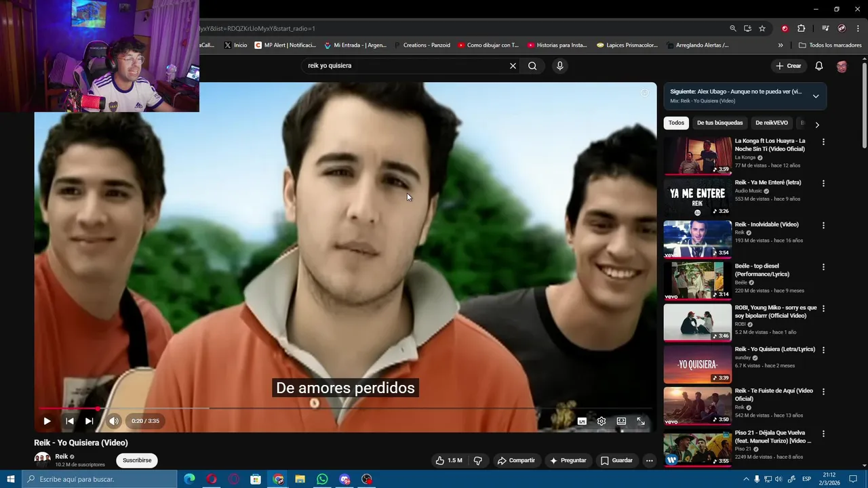This screenshot has width=868, height=488.
Task: Bookmark this page with the star
Action: (762, 28)
